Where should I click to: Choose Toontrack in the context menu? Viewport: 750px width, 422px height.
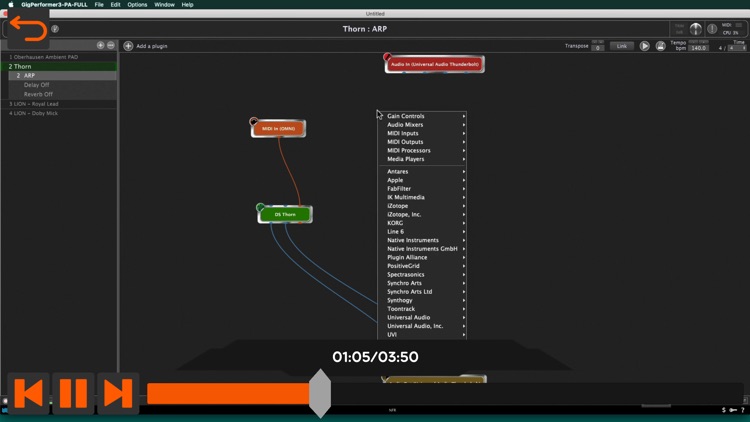point(422,309)
